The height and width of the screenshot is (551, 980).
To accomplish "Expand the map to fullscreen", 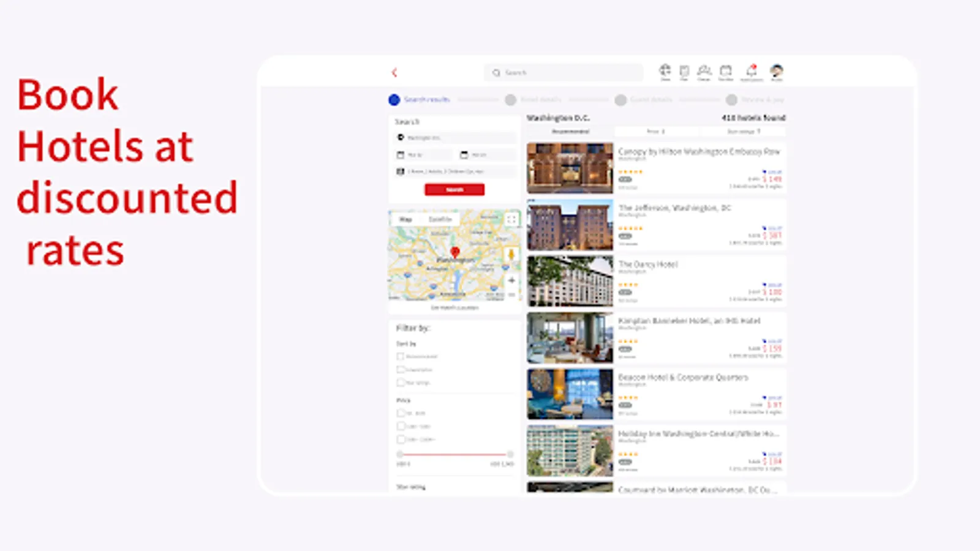I will pos(511,219).
